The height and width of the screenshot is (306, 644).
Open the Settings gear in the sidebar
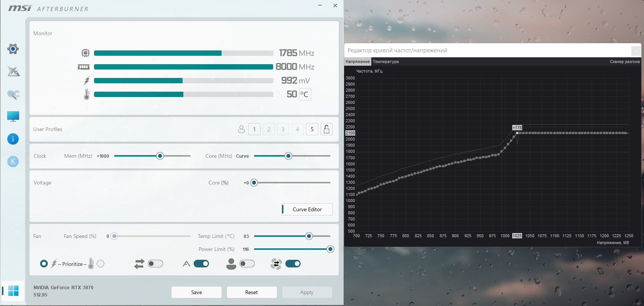point(13,49)
